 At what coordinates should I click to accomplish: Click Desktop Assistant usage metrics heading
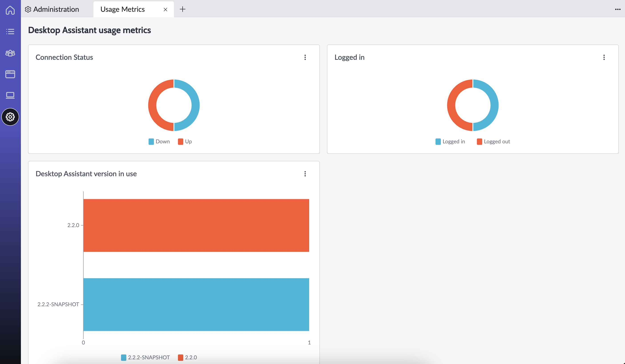(89, 30)
